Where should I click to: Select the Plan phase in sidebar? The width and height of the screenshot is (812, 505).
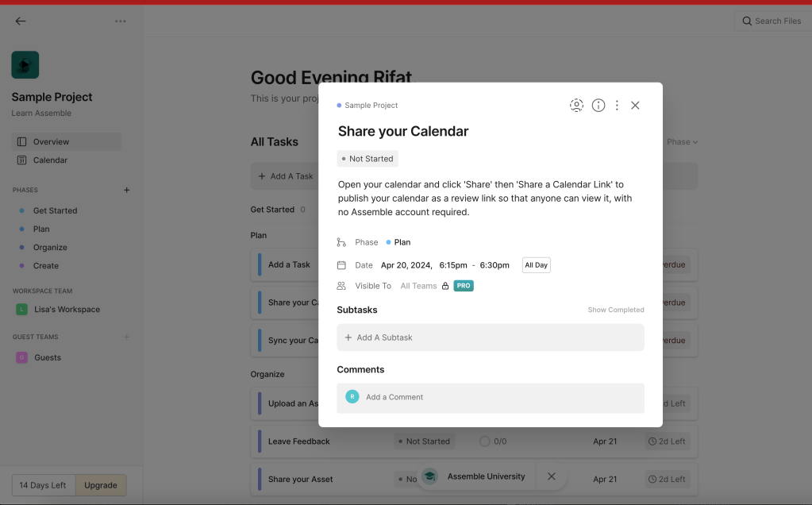click(41, 229)
